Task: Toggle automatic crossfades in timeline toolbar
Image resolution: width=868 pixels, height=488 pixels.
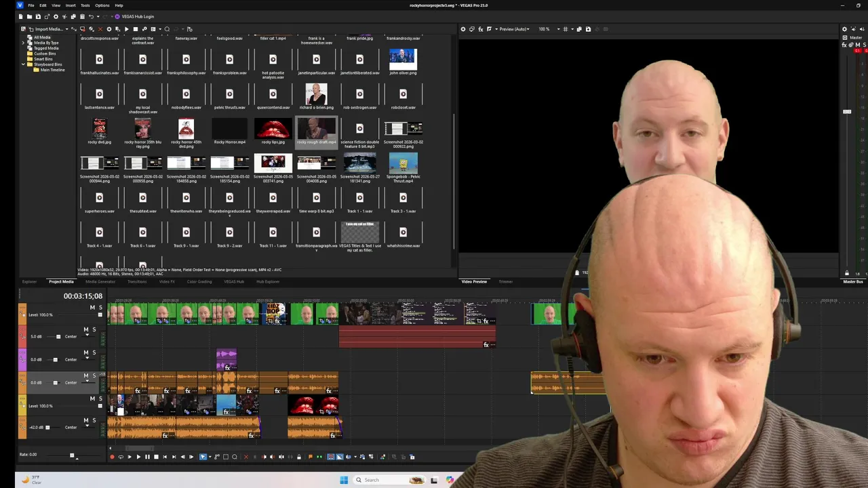Action: click(340, 457)
